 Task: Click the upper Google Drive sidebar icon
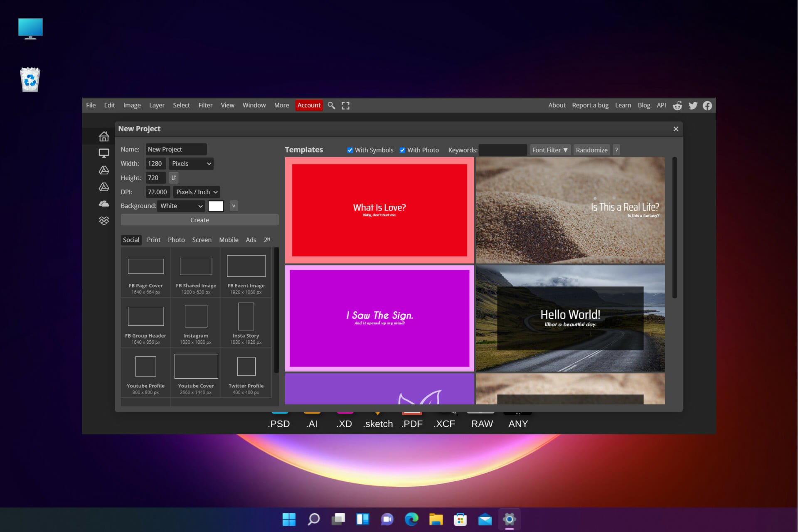104,170
